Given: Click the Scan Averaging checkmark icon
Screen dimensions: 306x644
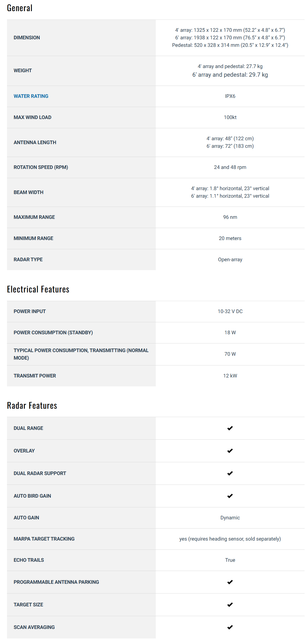Looking at the screenshot, I should click(230, 627).
